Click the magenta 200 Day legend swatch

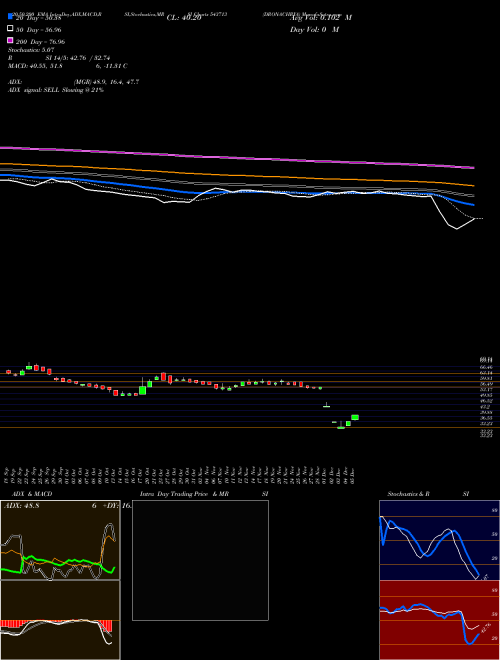[10, 40]
